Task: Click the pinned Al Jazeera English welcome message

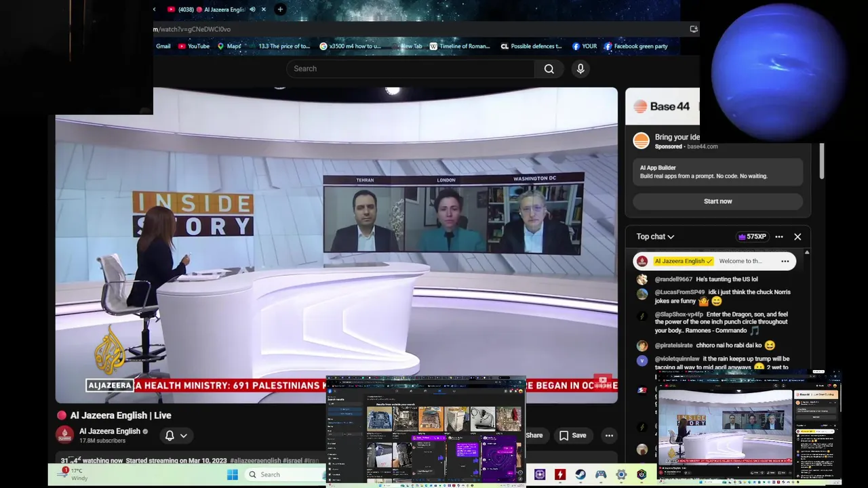Action: pyautogui.click(x=714, y=261)
